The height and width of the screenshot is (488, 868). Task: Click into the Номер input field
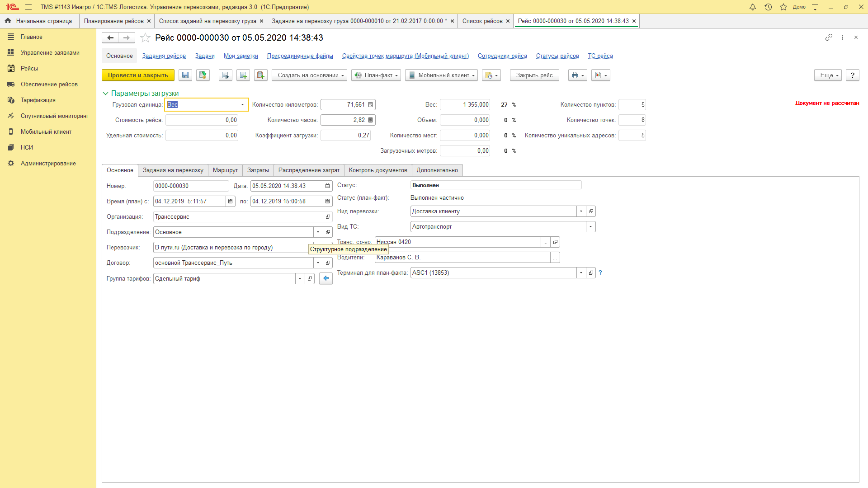point(191,186)
